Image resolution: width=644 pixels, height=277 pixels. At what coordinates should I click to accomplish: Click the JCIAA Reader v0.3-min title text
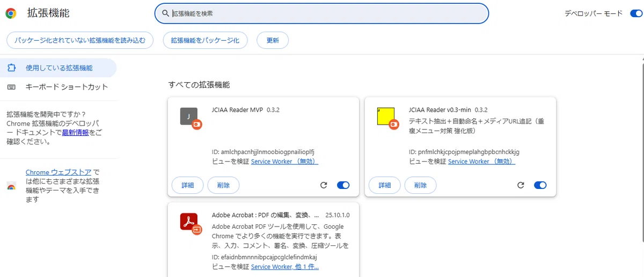(440, 110)
